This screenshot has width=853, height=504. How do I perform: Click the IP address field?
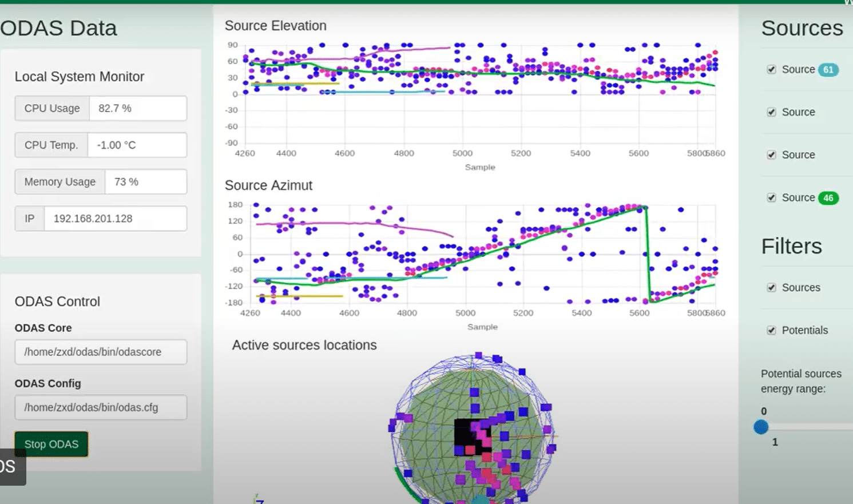tap(115, 219)
